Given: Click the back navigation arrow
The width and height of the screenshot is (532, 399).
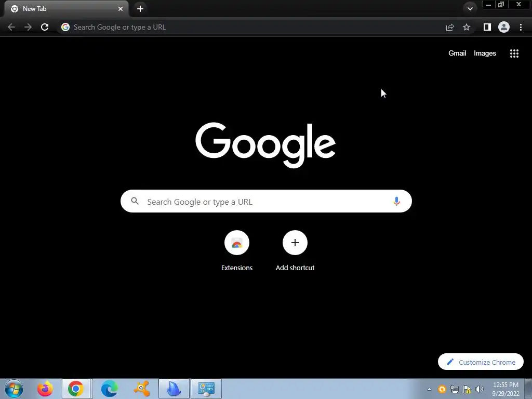Looking at the screenshot, I should 11,27.
